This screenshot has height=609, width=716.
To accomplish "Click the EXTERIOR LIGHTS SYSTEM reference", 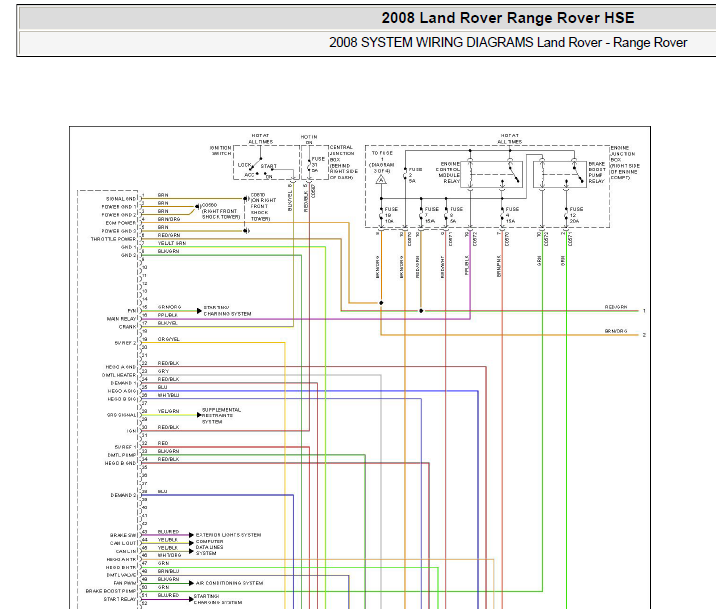I will click(x=228, y=535).
